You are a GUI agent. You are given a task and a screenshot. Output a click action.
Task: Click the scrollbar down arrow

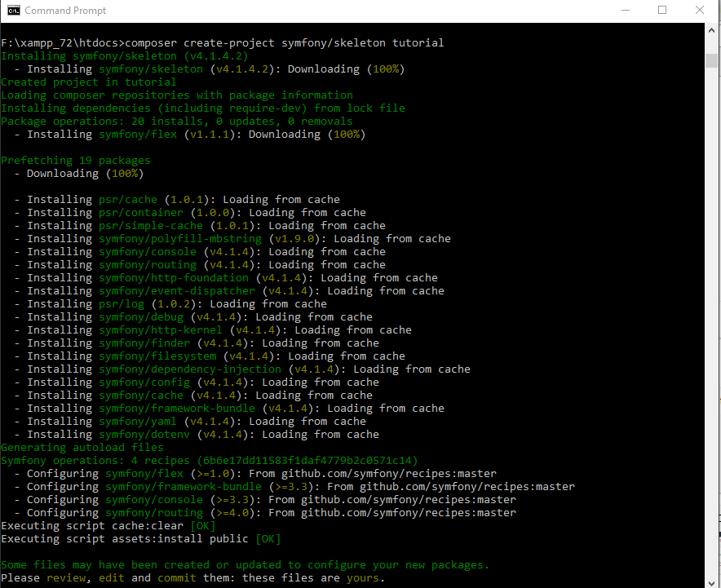(712, 582)
